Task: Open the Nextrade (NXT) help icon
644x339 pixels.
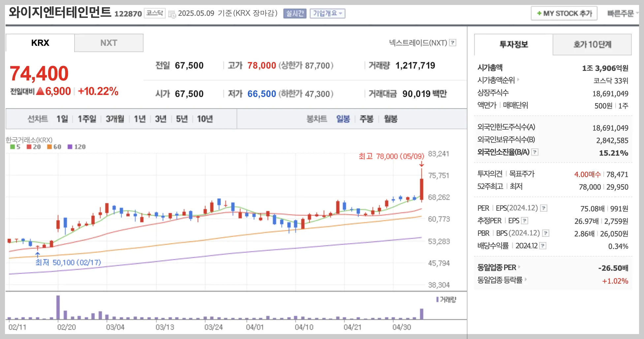Action: tap(453, 43)
